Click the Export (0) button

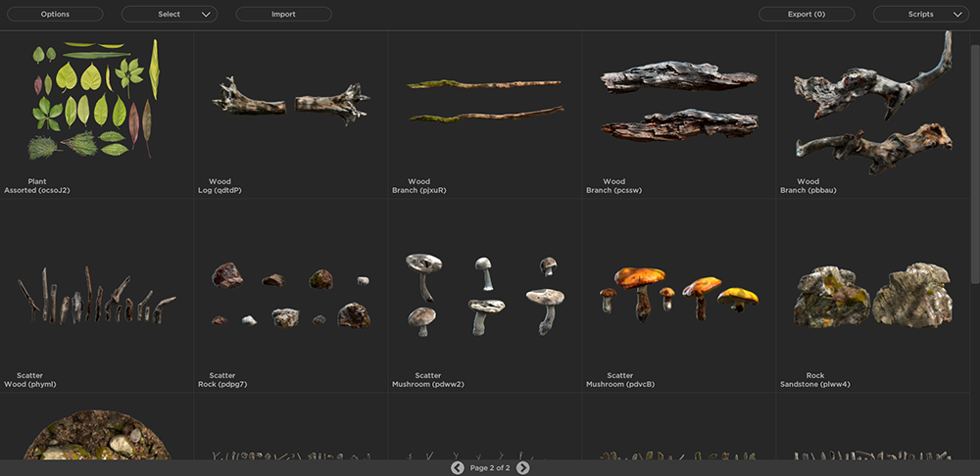click(x=807, y=15)
